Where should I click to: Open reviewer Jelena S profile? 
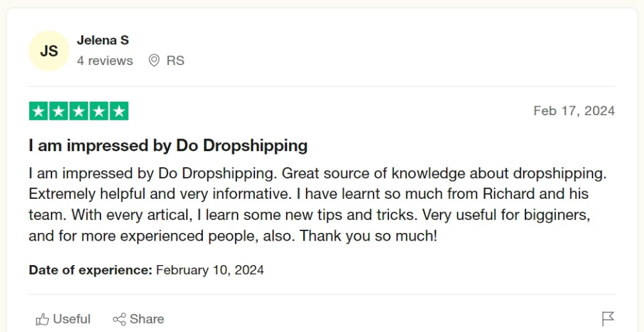point(102,41)
